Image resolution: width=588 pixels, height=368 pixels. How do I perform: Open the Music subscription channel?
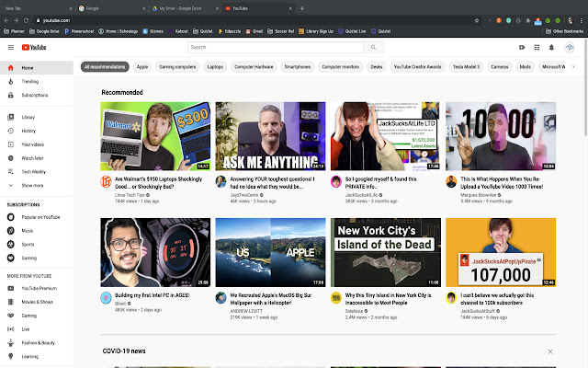pyautogui.click(x=37, y=231)
